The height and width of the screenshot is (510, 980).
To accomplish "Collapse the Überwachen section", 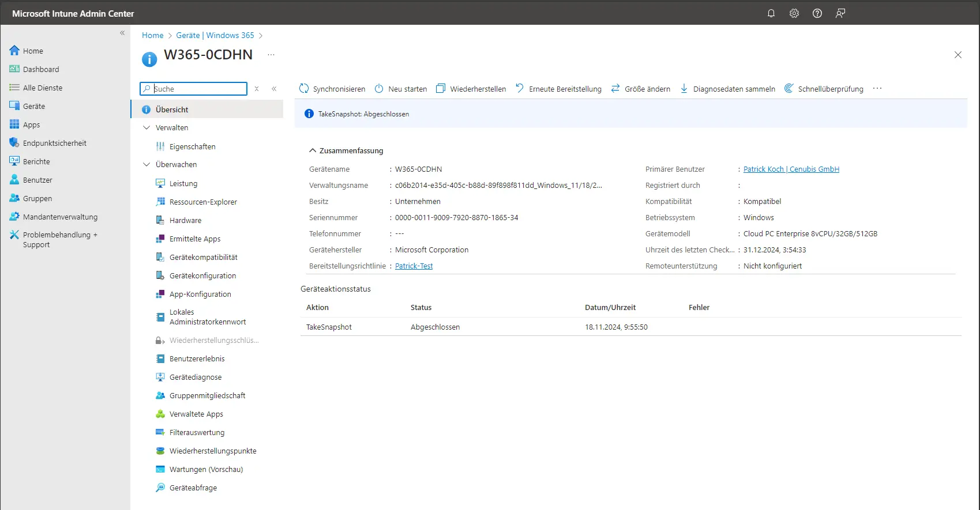I will (x=147, y=164).
